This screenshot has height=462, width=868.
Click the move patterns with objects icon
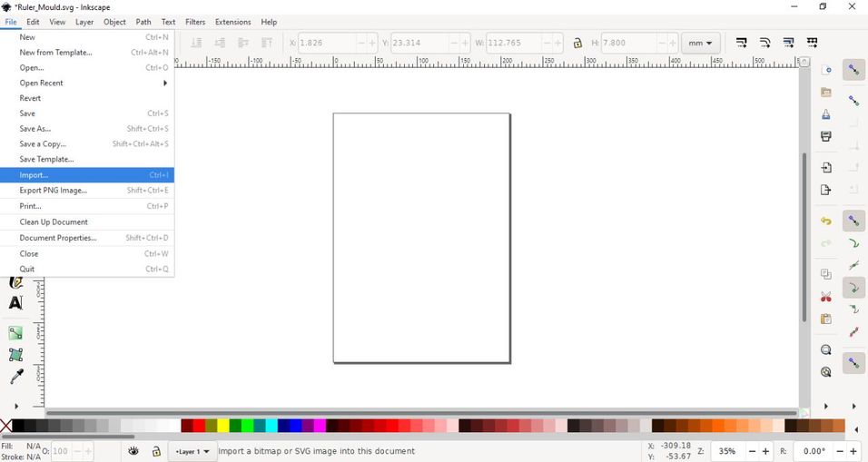click(812, 43)
